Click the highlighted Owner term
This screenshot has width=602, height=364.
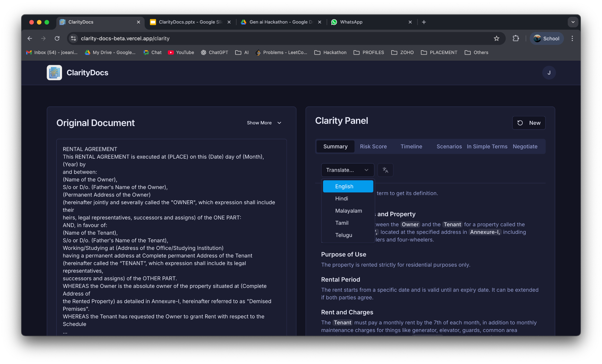pos(410,224)
